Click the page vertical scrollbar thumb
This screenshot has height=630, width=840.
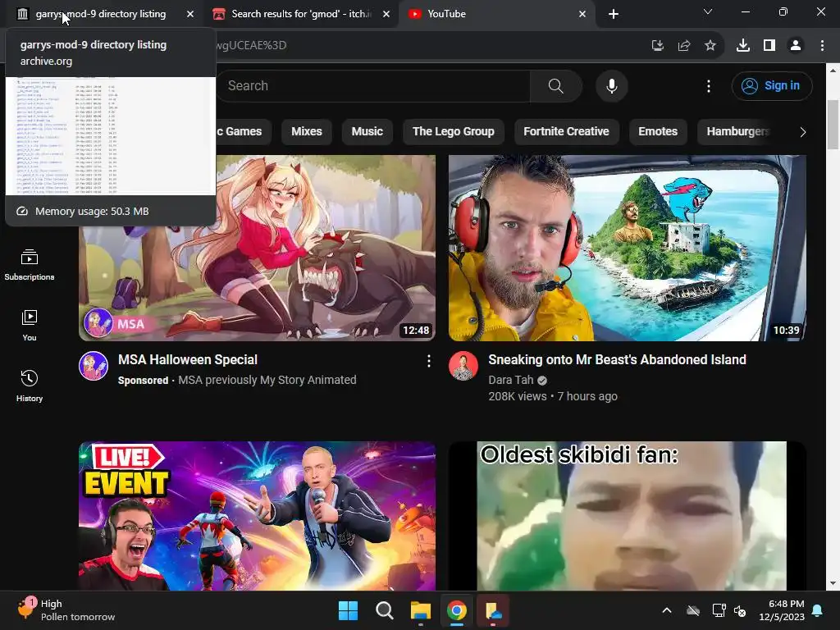coord(833,125)
